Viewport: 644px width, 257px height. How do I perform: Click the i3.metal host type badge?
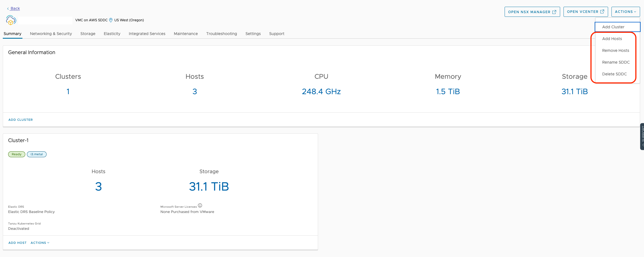37,154
